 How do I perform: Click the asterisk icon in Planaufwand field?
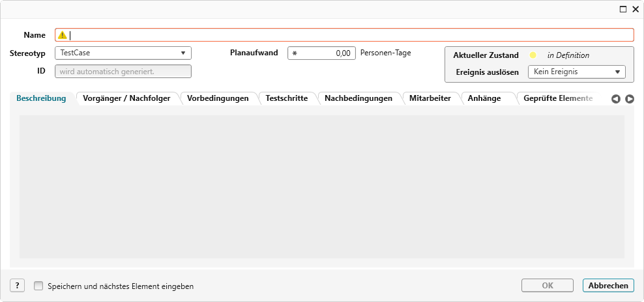pyautogui.click(x=295, y=53)
